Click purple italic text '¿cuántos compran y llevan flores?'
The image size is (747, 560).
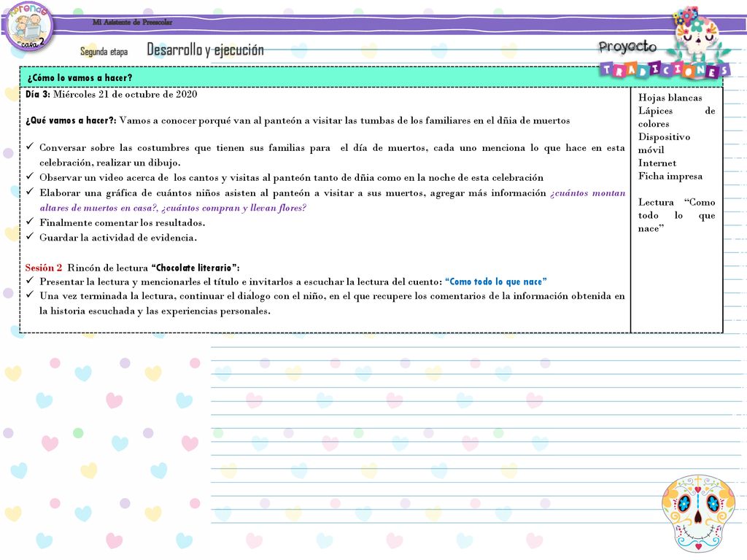point(234,208)
